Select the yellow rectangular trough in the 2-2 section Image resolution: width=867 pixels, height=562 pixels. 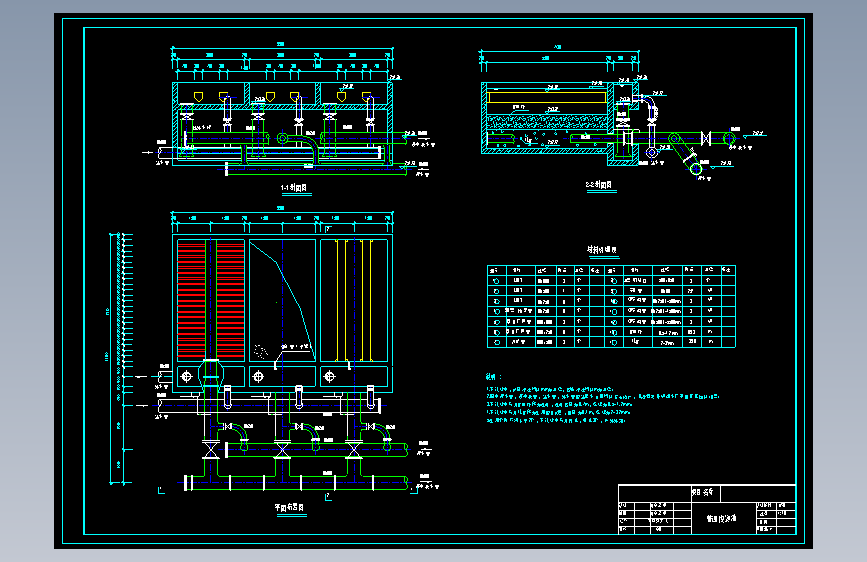547,98
